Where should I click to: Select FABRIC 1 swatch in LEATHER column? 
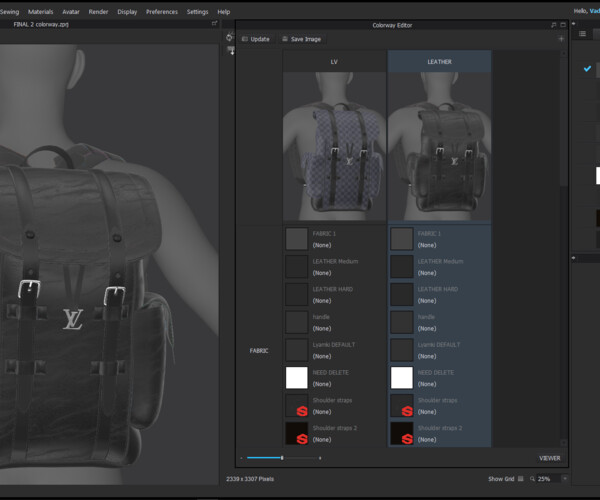[402, 239]
